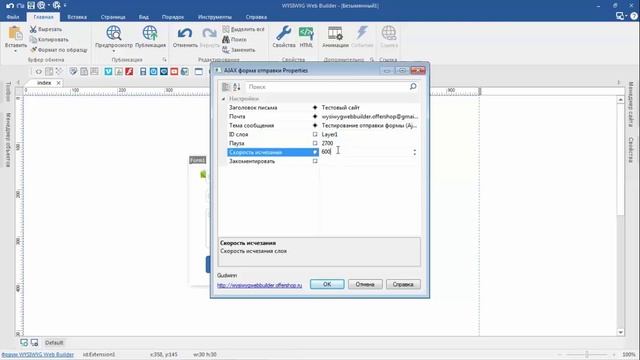This screenshot has height=360, width=640.
Task: Open Свойства properties wrench icon
Action: pyautogui.click(x=284, y=33)
